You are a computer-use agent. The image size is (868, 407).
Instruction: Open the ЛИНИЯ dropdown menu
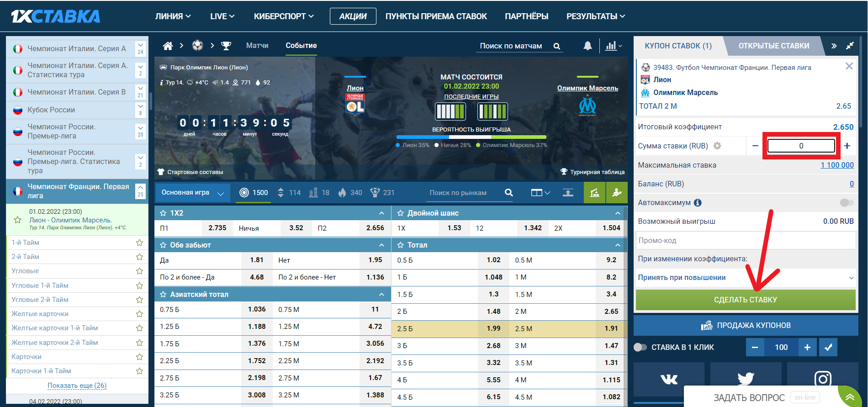click(x=173, y=16)
